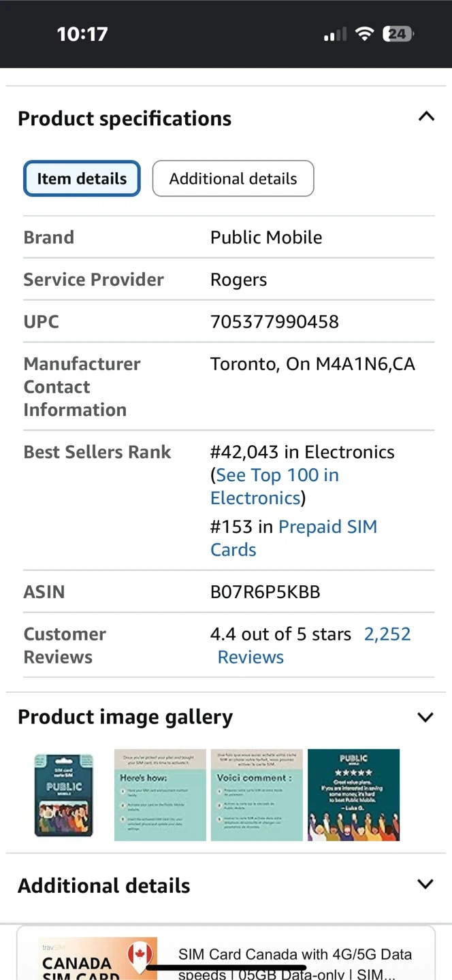Image resolution: width=452 pixels, height=980 pixels.
Task: Open See Top 100 in Electronics link
Action: 276,486
